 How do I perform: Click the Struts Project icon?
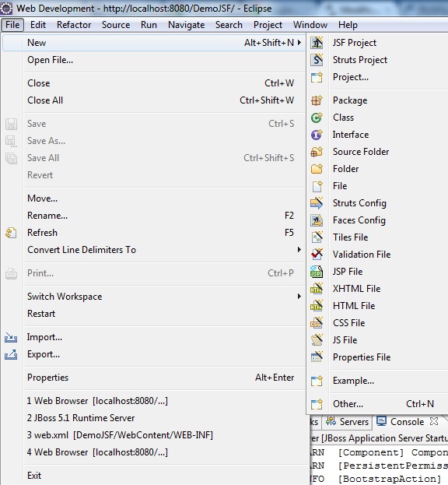click(x=317, y=60)
